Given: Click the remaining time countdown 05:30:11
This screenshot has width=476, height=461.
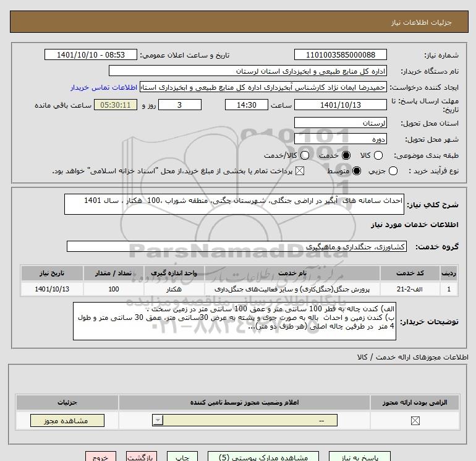Looking at the screenshot, I should [x=116, y=105].
